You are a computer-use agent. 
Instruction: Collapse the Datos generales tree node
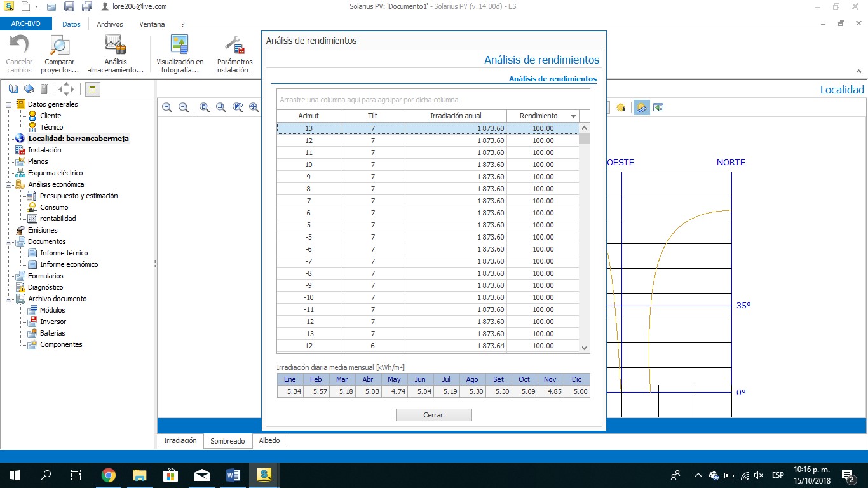pyautogui.click(x=9, y=104)
